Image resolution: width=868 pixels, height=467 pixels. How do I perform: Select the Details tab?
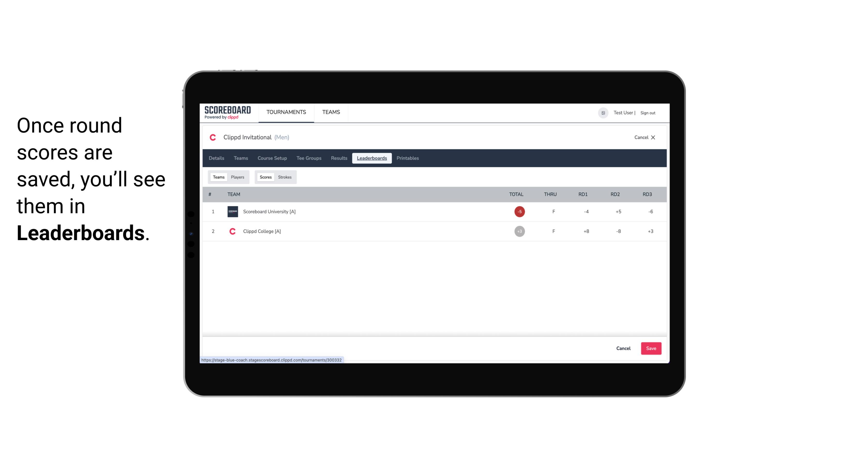(216, 158)
